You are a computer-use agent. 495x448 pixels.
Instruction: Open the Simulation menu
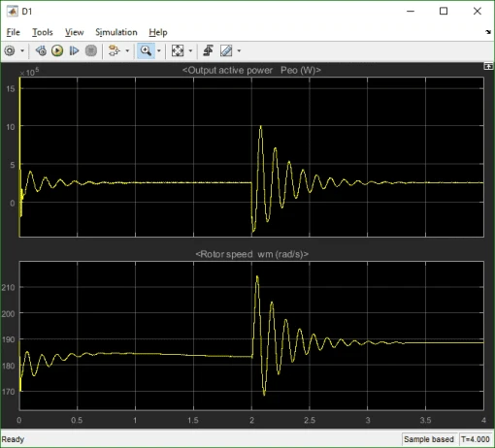pyautogui.click(x=116, y=32)
